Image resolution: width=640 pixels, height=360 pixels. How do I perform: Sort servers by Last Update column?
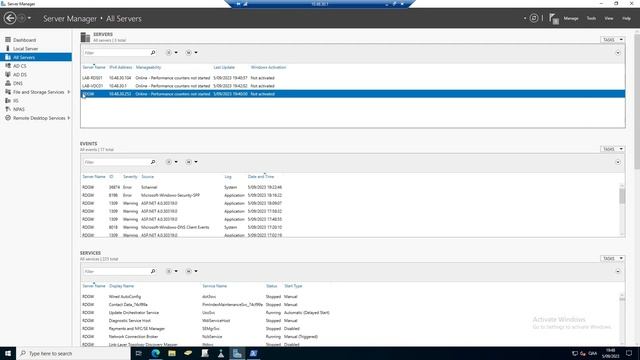pyautogui.click(x=224, y=67)
